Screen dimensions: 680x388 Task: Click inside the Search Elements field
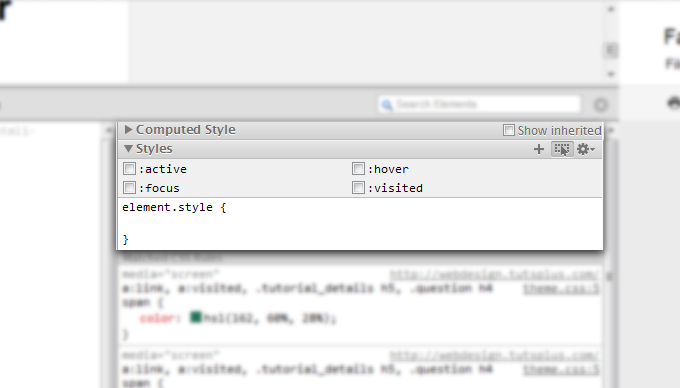(479, 104)
